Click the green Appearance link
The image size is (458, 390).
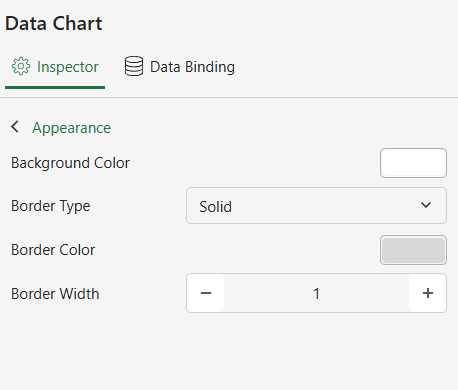coord(71,128)
